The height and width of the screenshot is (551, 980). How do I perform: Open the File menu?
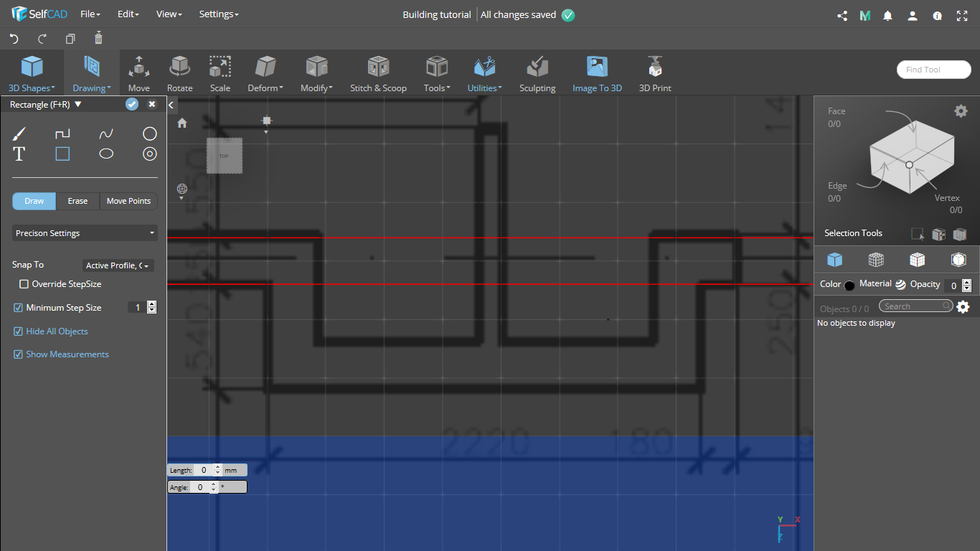pyautogui.click(x=90, y=14)
